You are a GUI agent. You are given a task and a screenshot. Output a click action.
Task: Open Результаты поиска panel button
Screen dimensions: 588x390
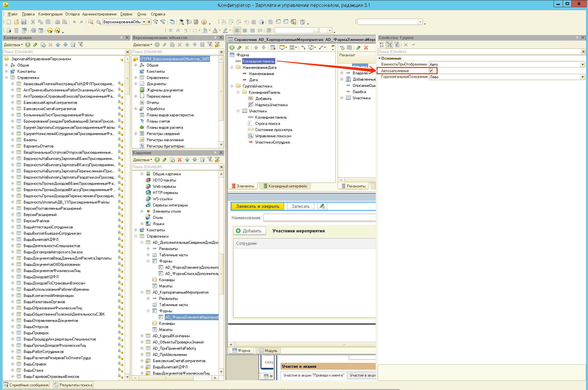73,385
